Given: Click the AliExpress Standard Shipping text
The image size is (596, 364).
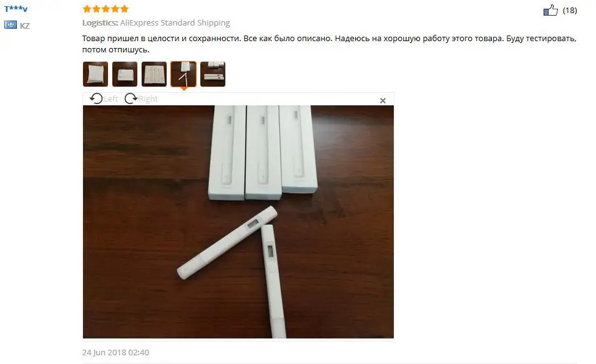Looking at the screenshot, I should coord(175,23).
